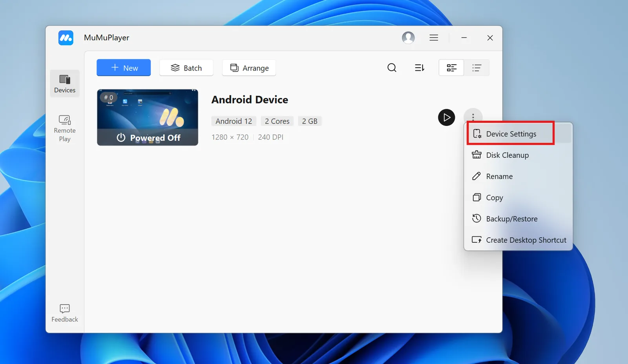Click the MuMuPlayer title text
628x364 pixels.
106,38
